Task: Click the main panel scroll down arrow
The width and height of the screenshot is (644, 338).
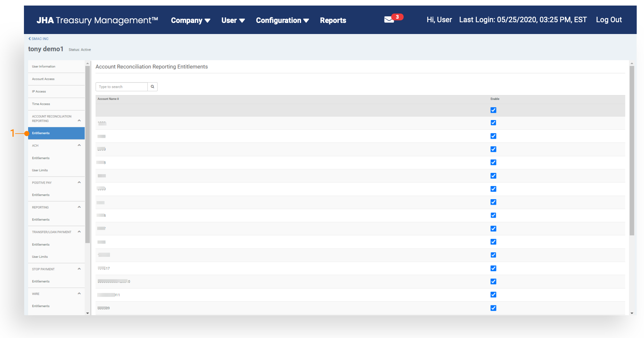Action: tap(632, 313)
